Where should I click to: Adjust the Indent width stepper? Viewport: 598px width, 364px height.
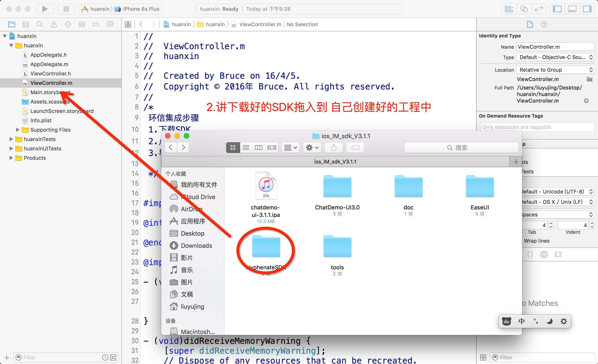[x=592, y=225]
